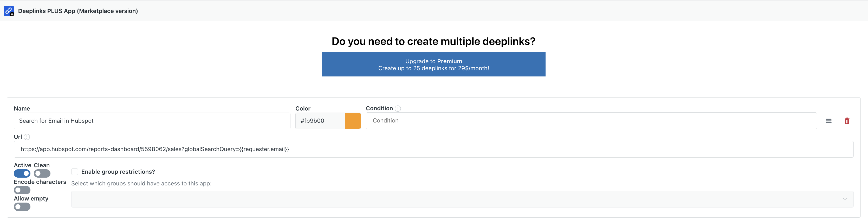Open the groups access dropdown
This screenshot has width=868, height=220.
click(462, 199)
